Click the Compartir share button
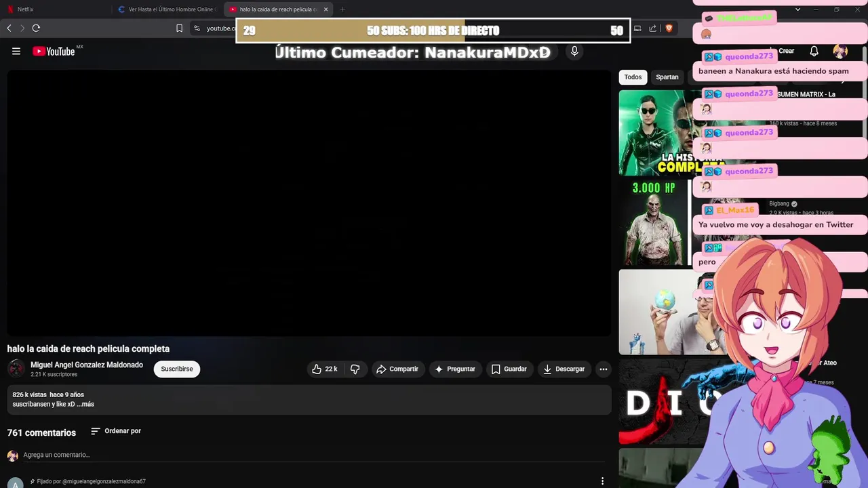868x488 pixels. pos(397,369)
